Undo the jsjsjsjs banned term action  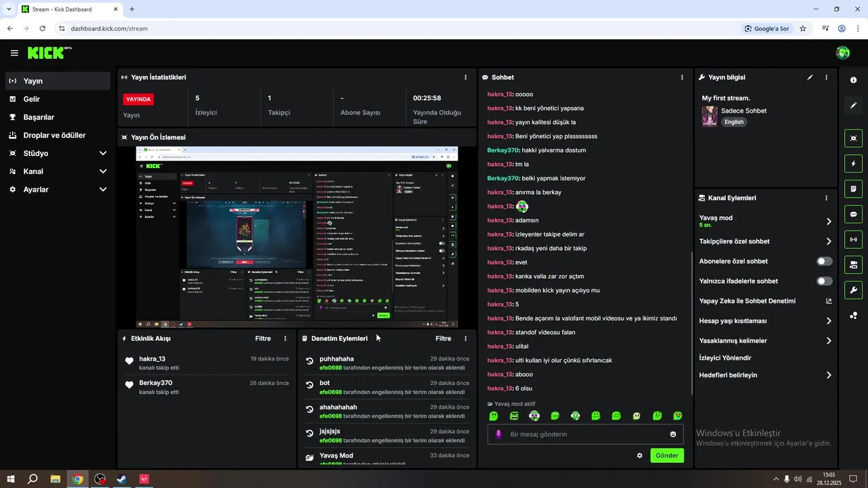[309, 433]
